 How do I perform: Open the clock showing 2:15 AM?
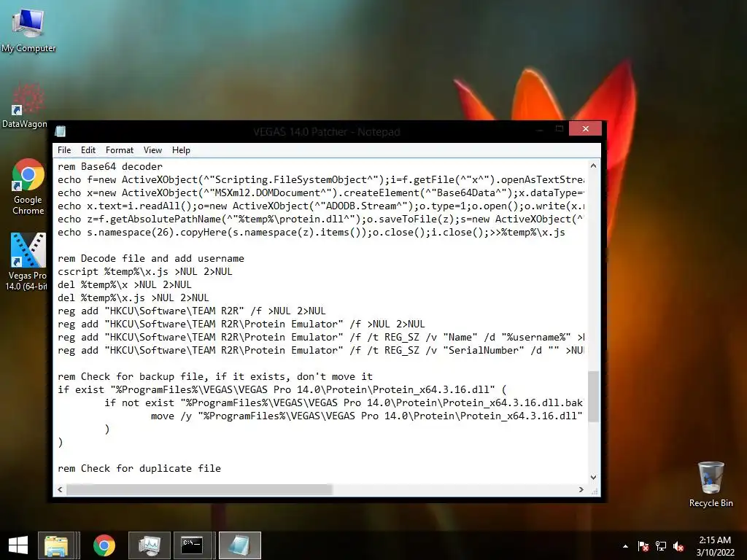click(x=715, y=546)
